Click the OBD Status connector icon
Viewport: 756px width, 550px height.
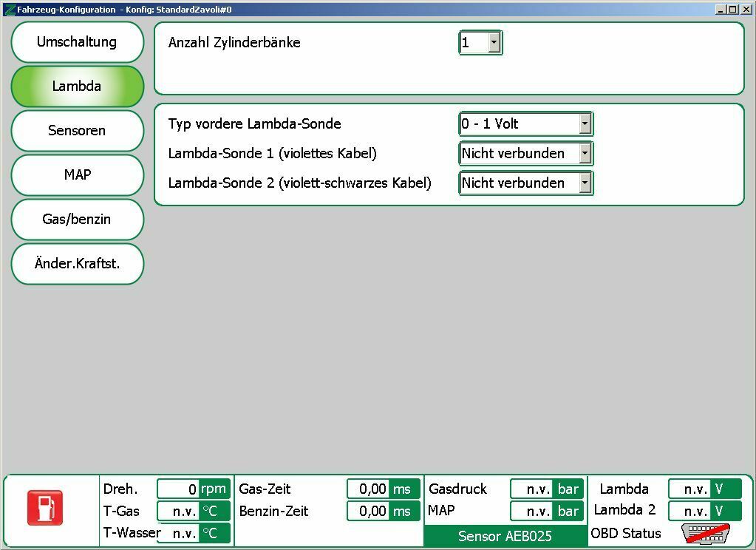[x=704, y=533]
